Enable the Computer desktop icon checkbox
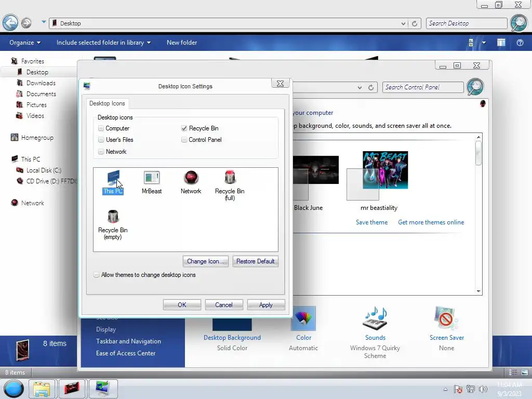 101,128
